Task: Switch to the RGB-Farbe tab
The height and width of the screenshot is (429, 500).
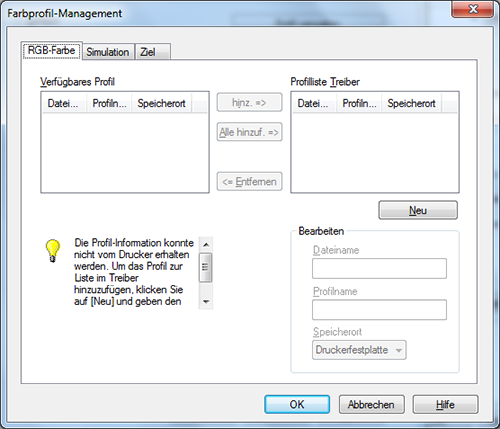Action: [52, 51]
